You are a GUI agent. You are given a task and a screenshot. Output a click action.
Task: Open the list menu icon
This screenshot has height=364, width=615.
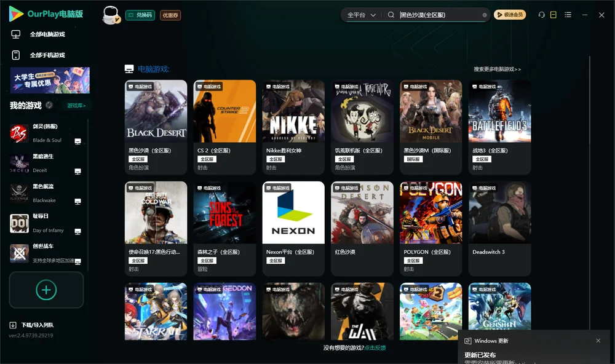coord(568,15)
